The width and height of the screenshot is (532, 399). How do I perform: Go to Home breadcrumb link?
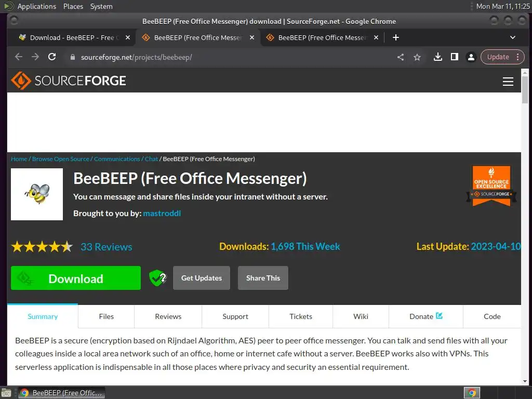click(x=19, y=159)
